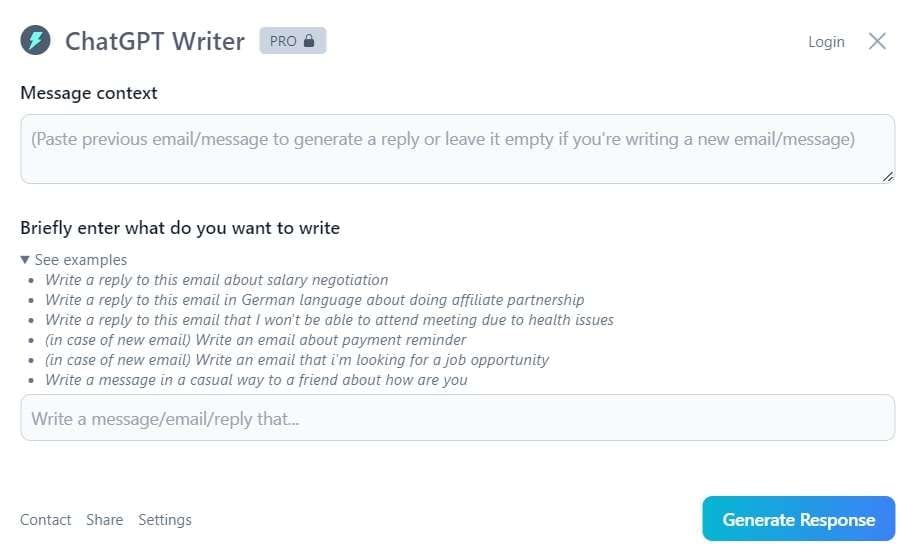Pick the health issues meeting example
This screenshot has width=917, height=559.
pyautogui.click(x=329, y=320)
